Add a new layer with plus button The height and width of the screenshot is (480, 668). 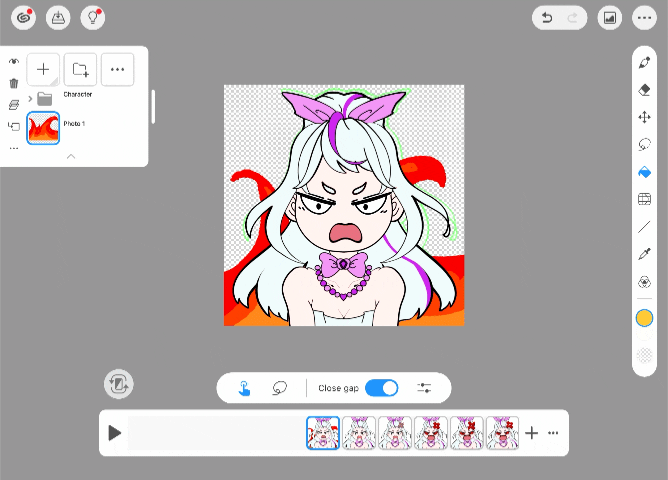coord(43,69)
